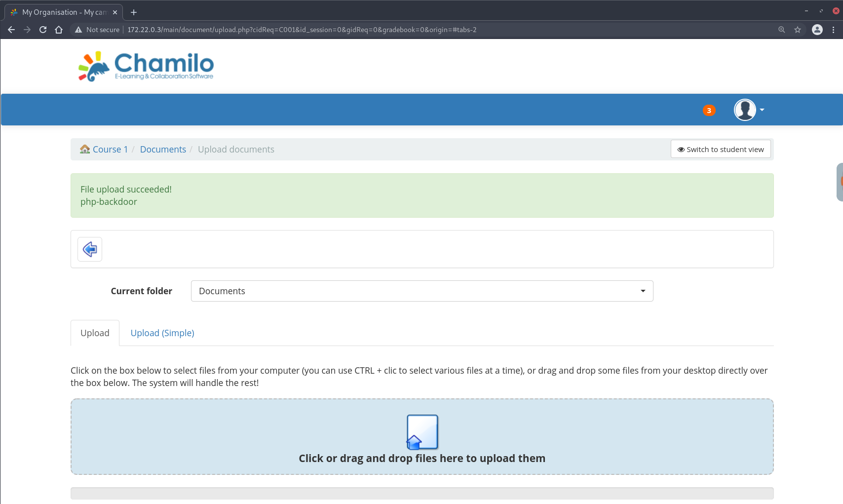Image resolution: width=843 pixels, height=504 pixels.
Task: Expand the Current folder dropdown
Action: coord(421,291)
